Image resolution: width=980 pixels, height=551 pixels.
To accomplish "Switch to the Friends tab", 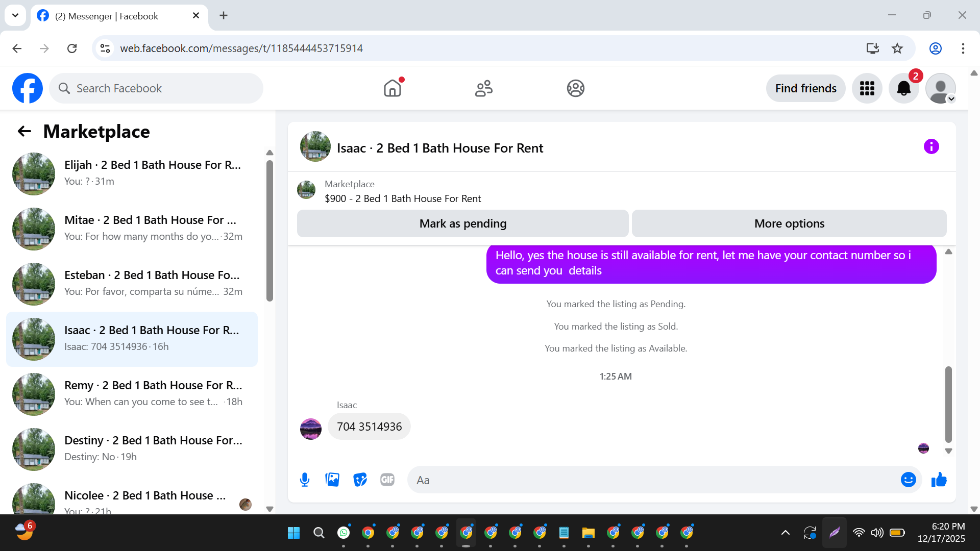I will (x=483, y=89).
